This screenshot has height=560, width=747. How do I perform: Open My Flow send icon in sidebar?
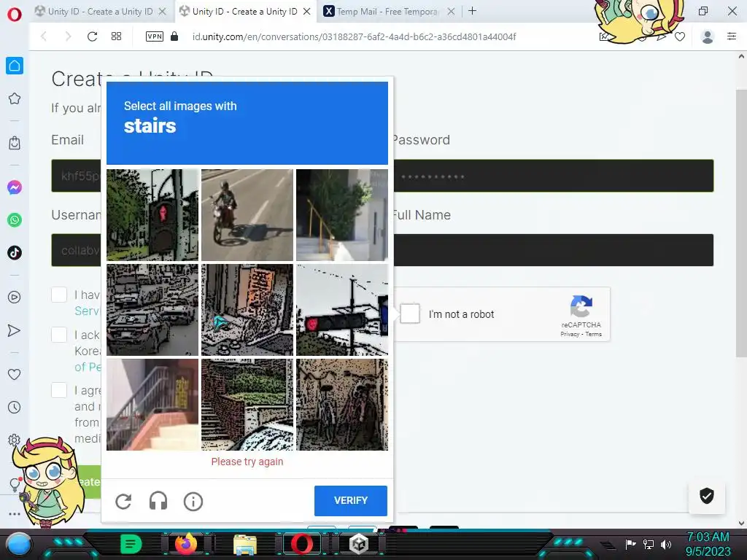click(15, 330)
